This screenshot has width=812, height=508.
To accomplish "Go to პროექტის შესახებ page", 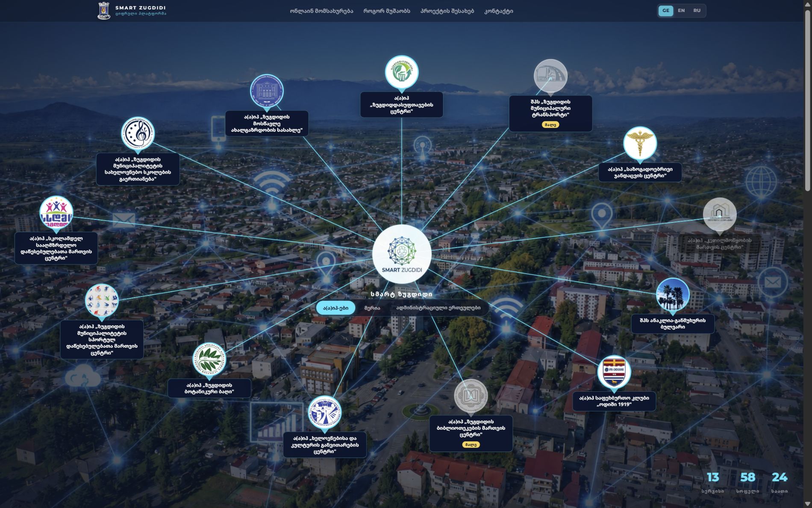I will pyautogui.click(x=447, y=11).
